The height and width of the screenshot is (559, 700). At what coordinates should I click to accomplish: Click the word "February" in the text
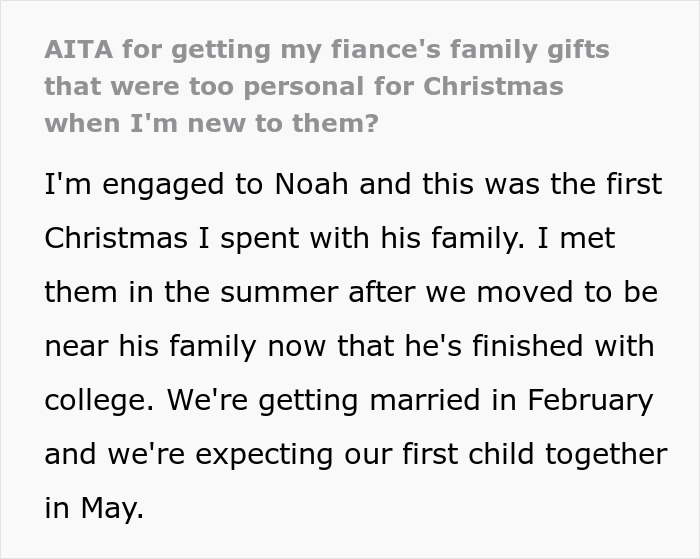588,400
